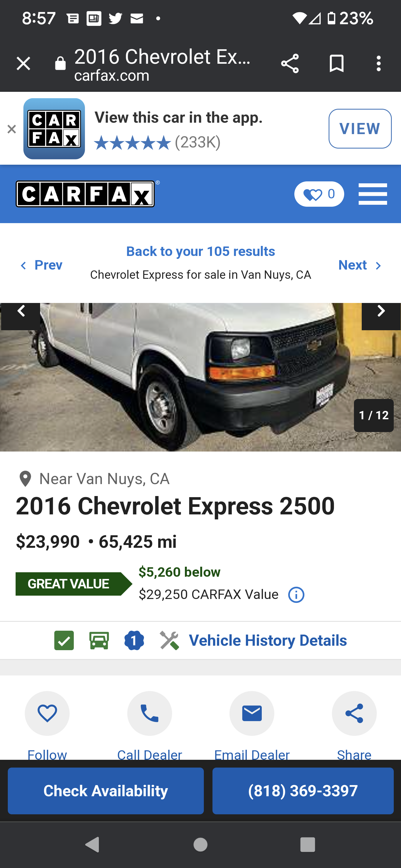Tap the VIEW in app button
Image resolution: width=401 pixels, height=868 pixels.
pyautogui.click(x=360, y=129)
